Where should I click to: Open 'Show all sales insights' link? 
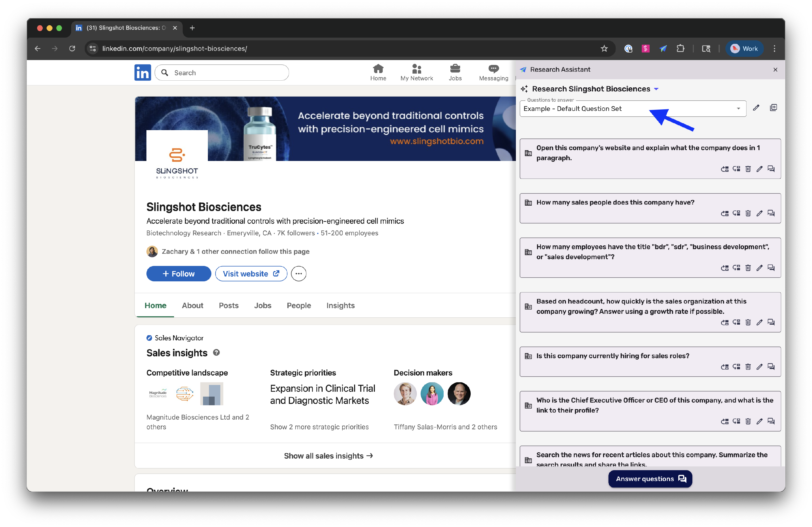coord(328,456)
